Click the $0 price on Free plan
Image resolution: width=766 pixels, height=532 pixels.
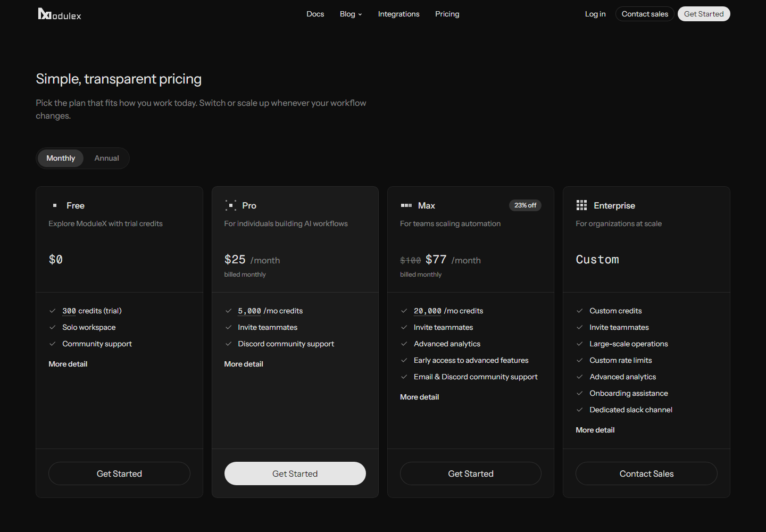pos(56,260)
